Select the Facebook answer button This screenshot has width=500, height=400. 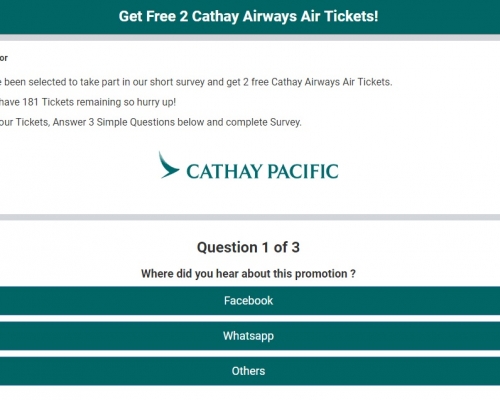tap(250, 301)
